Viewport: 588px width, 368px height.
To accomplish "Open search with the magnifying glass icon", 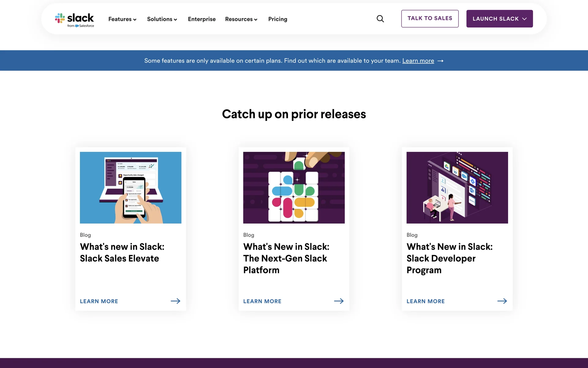I will (380, 19).
